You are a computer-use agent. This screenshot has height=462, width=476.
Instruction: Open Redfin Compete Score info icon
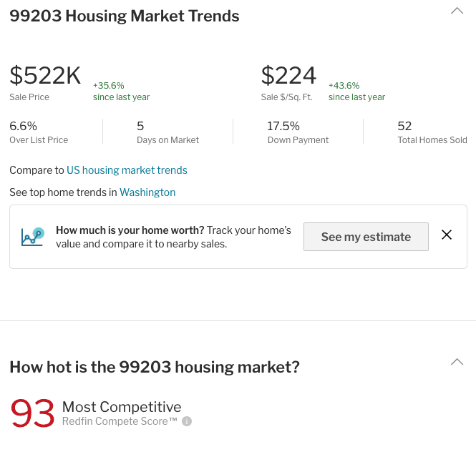point(187,421)
